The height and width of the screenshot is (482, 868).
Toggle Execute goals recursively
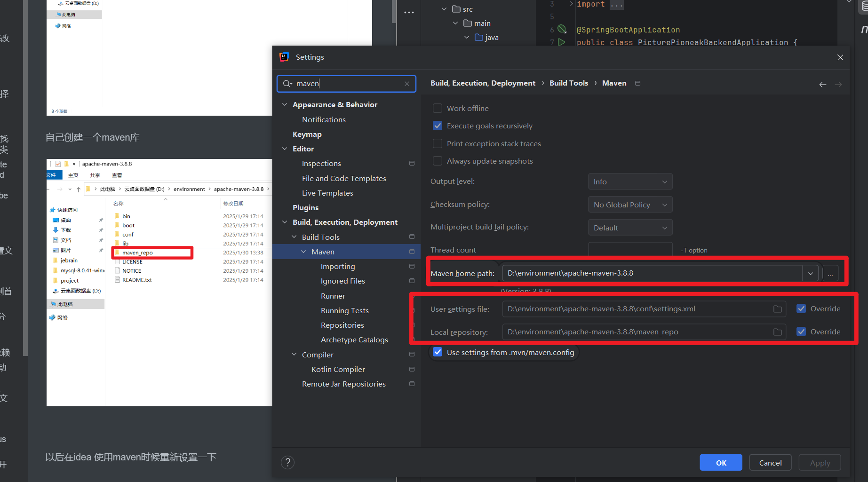click(x=438, y=126)
